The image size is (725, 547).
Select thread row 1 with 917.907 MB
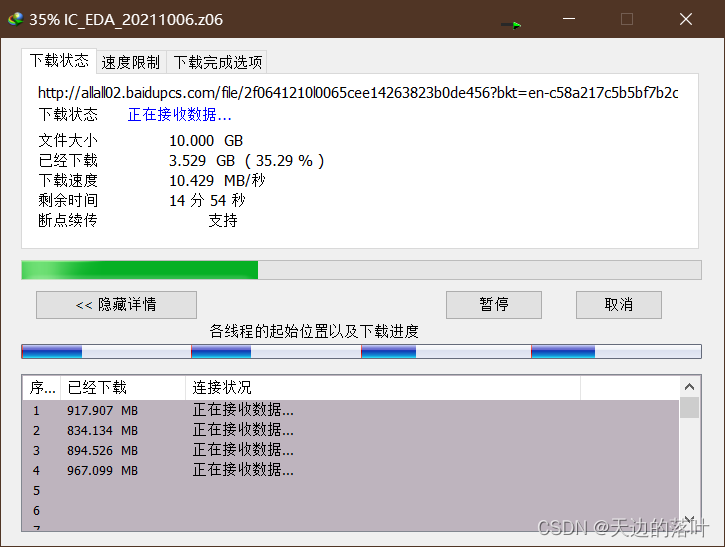point(350,411)
